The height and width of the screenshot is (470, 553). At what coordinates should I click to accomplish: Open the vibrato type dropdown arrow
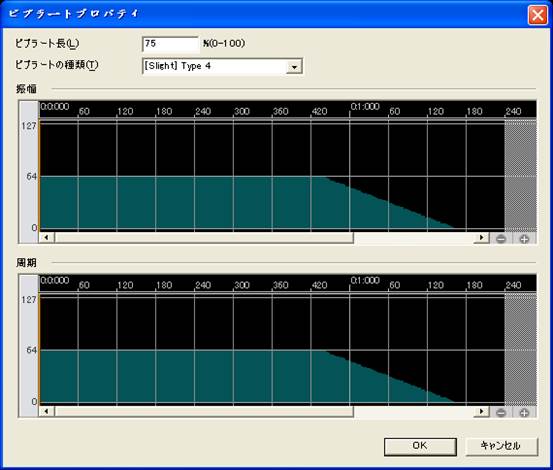tap(294, 66)
